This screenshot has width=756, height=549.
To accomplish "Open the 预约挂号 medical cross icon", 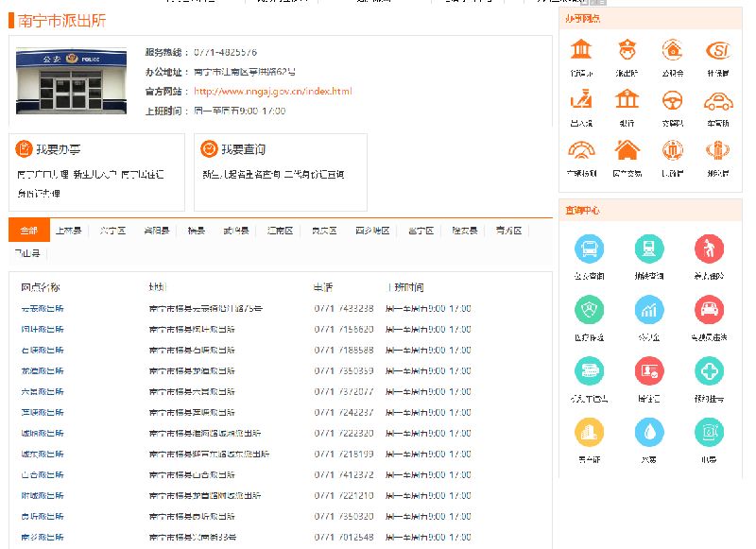I will coord(709,371).
